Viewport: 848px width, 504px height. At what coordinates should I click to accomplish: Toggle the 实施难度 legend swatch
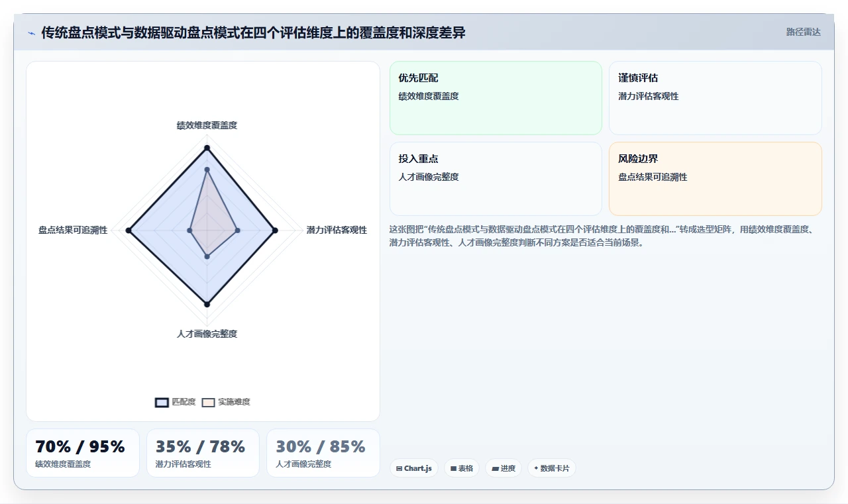click(x=208, y=402)
